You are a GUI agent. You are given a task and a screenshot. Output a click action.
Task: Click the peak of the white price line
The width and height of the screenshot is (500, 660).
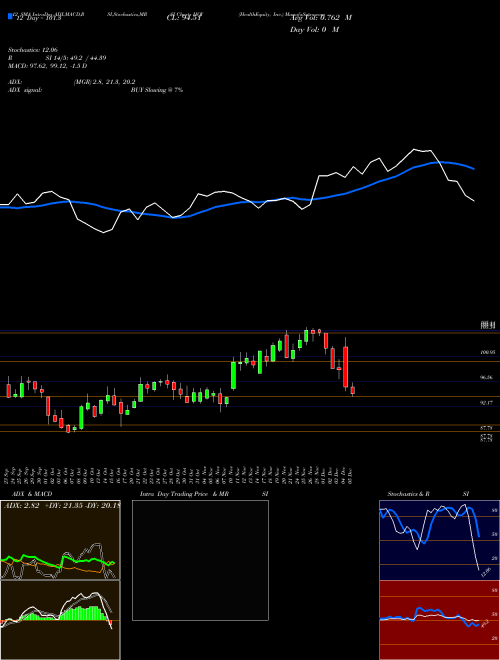tap(414, 149)
